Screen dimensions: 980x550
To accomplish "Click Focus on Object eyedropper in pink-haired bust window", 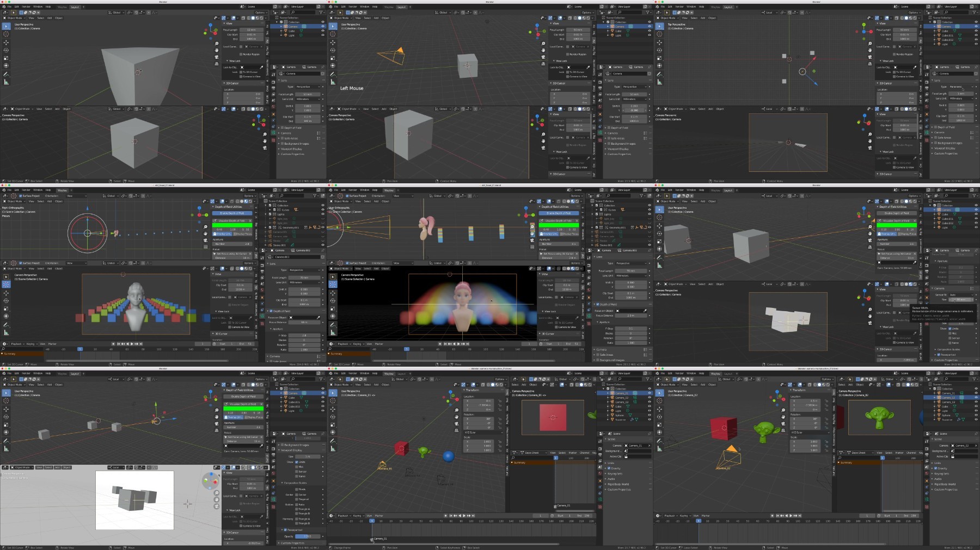I will pos(645,311).
